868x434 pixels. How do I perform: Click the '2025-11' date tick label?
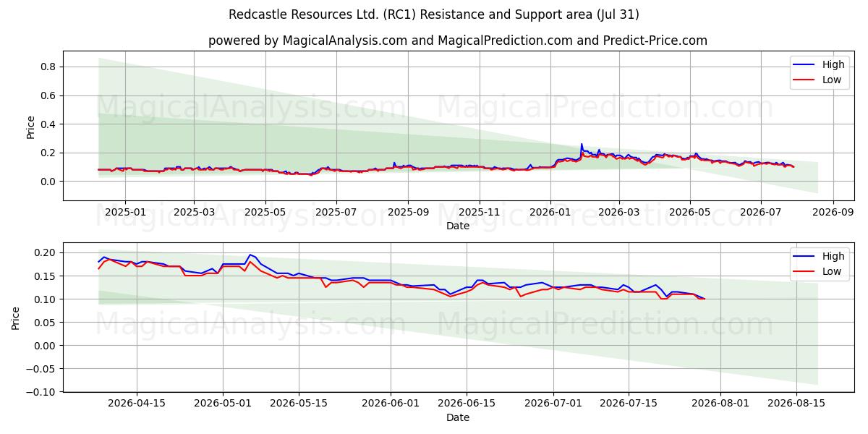click(x=480, y=212)
